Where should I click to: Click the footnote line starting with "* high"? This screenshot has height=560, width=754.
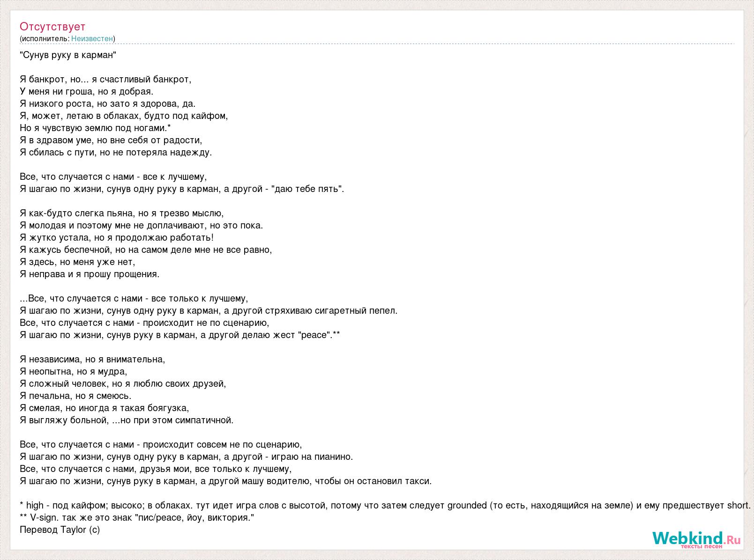pyautogui.click(x=385, y=505)
